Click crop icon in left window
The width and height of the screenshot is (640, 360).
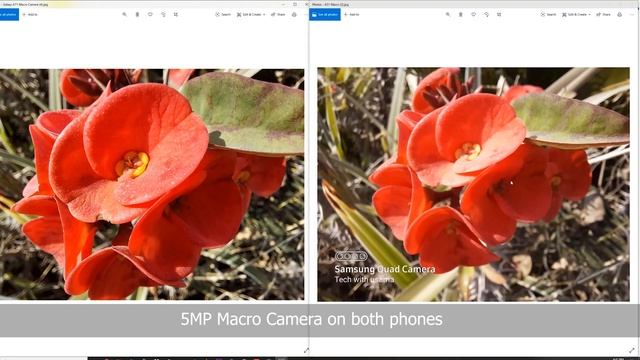176,14
